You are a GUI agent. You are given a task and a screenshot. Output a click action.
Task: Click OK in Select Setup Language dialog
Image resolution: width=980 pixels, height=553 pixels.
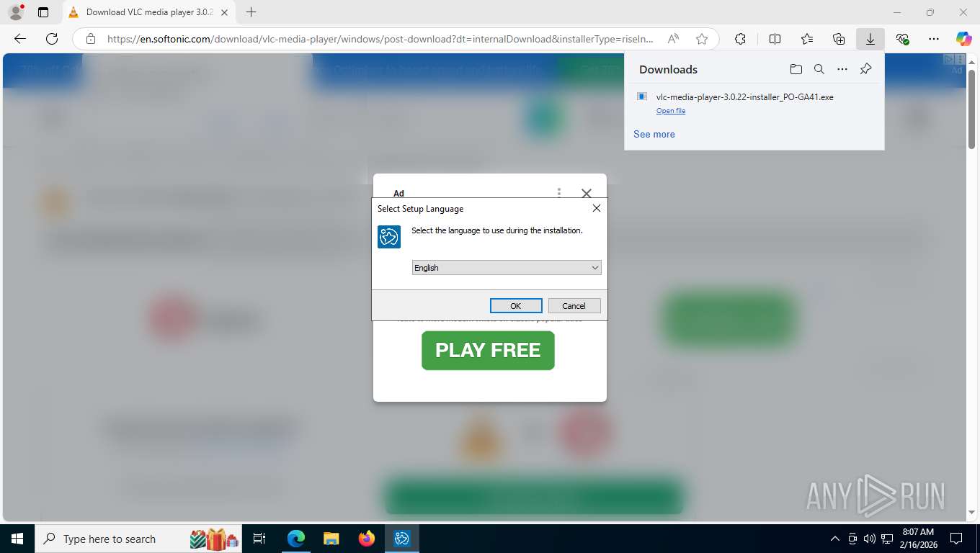click(x=516, y=306)
